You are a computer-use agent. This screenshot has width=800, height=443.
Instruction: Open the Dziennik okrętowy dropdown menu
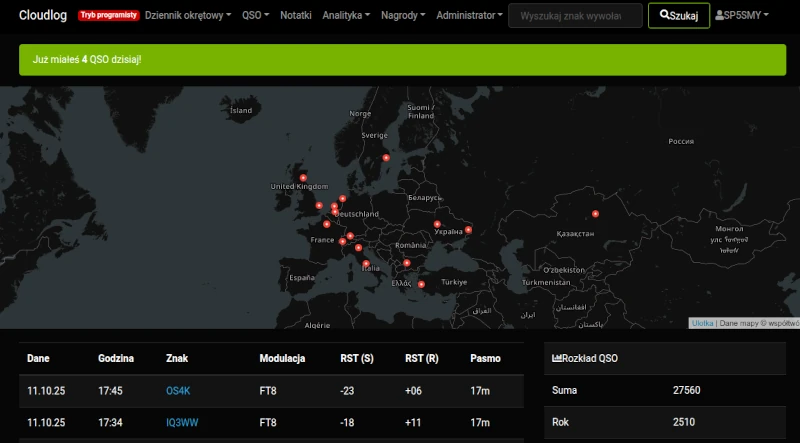click(188, 16)
